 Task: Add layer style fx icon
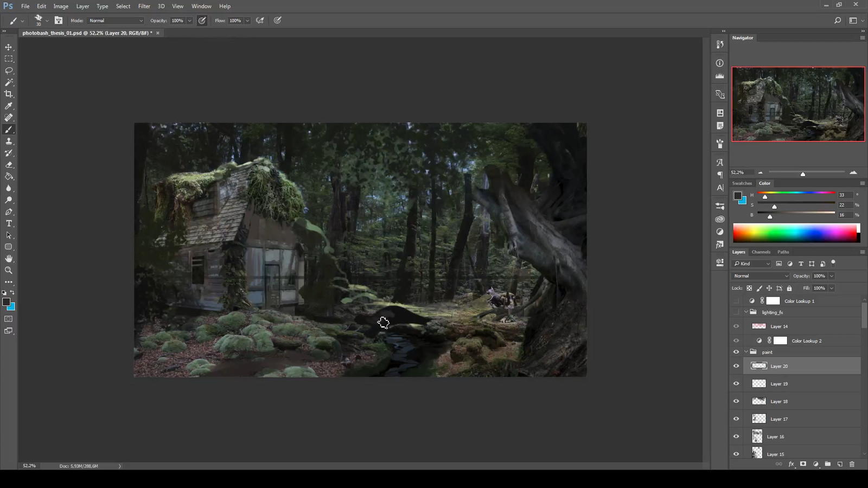pos(791,464)
